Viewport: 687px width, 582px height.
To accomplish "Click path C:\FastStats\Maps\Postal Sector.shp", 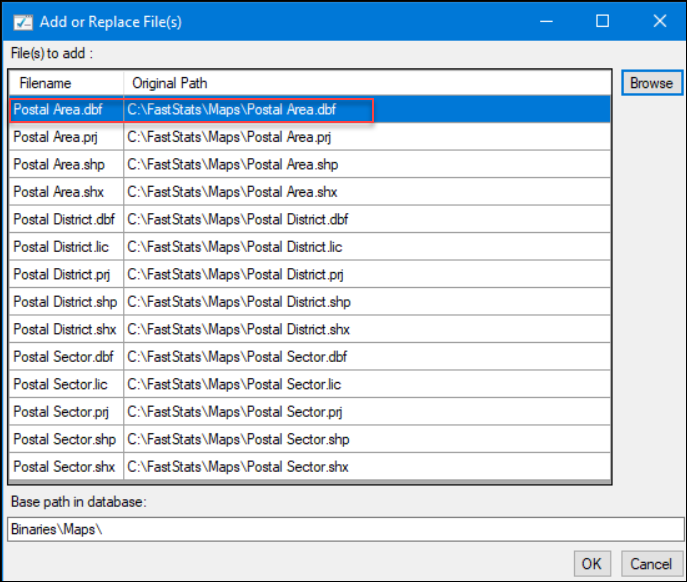I will point(239,440).
